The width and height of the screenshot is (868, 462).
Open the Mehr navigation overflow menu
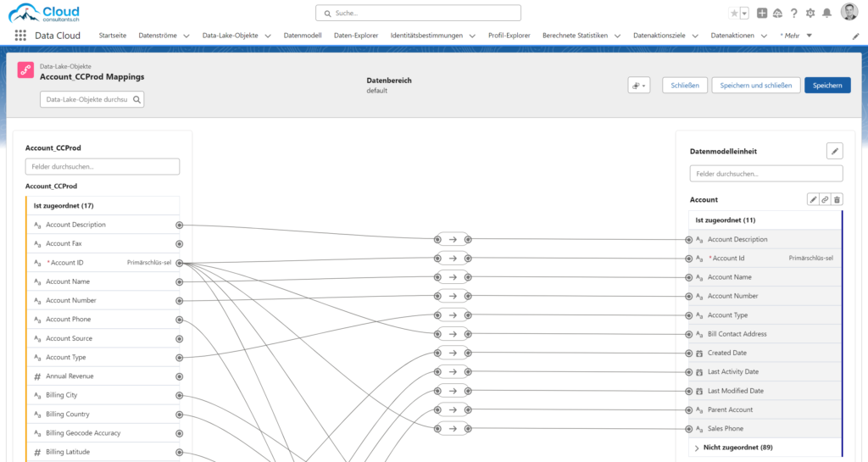click(x=796, y=36)
